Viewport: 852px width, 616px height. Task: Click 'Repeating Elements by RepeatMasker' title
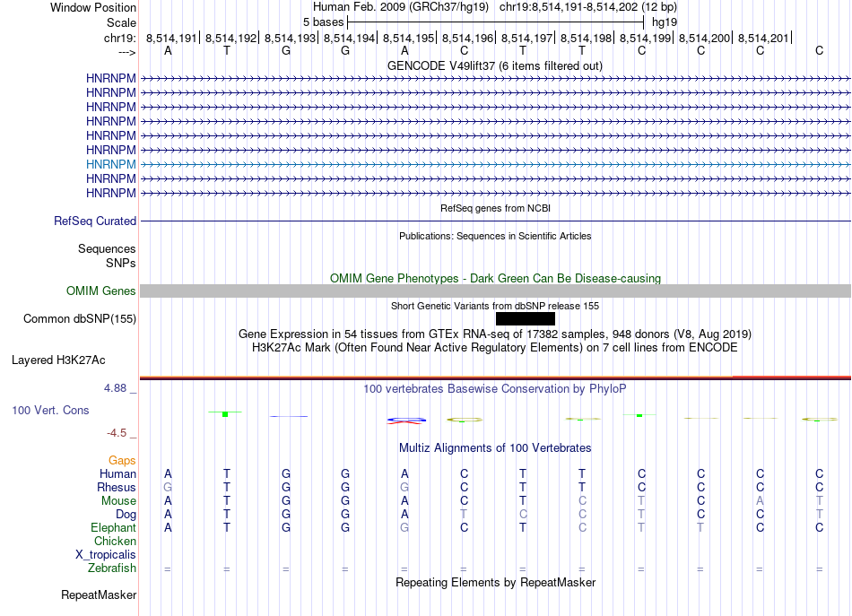(495, 582)
